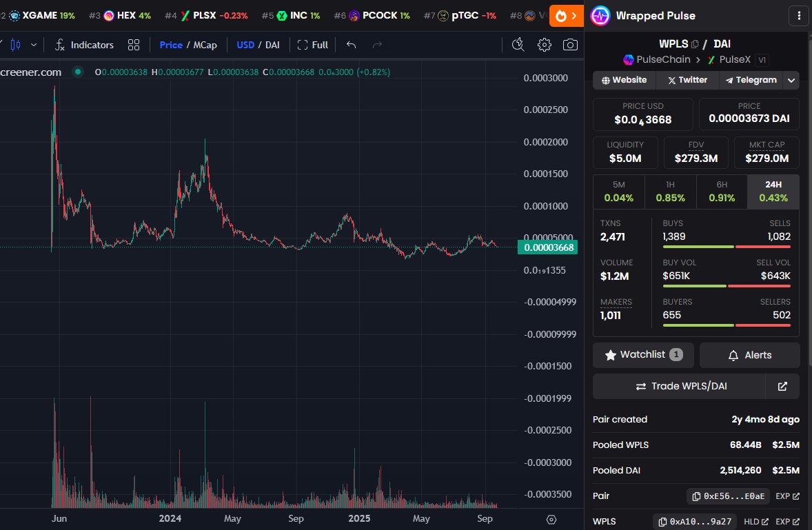
Task: Open the quick search lightning icon
Action: click(x=518, y=45)
